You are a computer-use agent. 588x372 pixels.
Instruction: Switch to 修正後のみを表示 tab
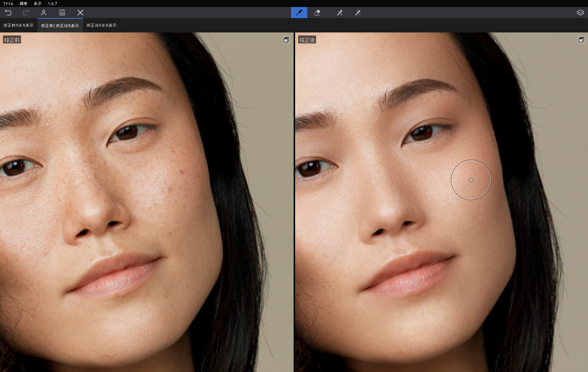click(101, 25)
